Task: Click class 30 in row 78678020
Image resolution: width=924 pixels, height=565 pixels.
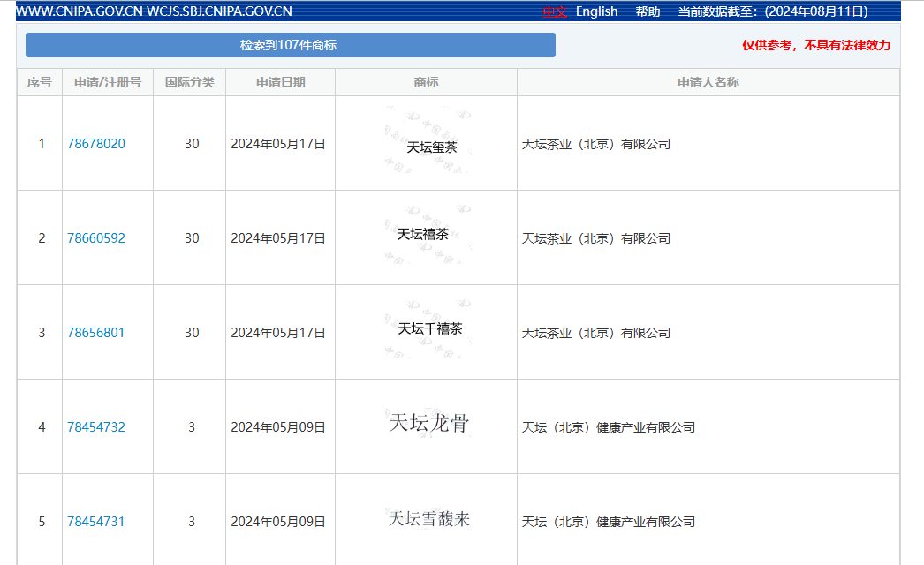Action: pos(192,144)
